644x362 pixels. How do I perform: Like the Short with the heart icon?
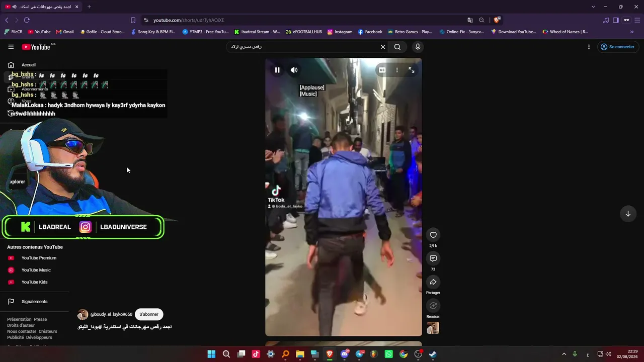click(x=433, y=235)
